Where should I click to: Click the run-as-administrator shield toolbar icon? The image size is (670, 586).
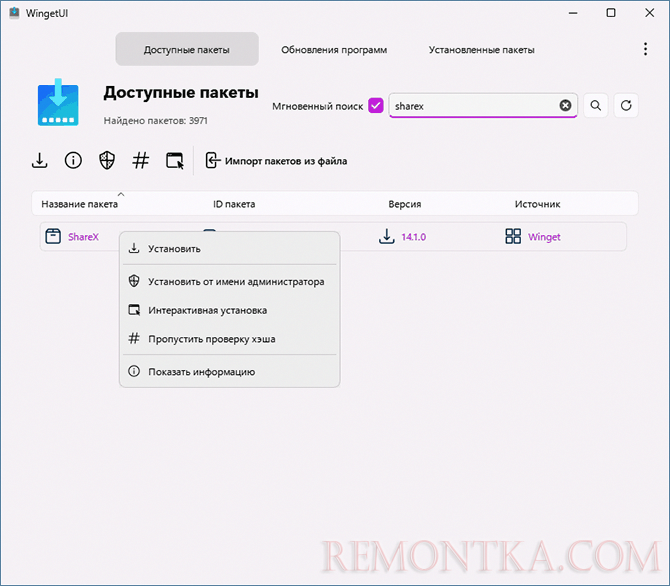point(107,161)
